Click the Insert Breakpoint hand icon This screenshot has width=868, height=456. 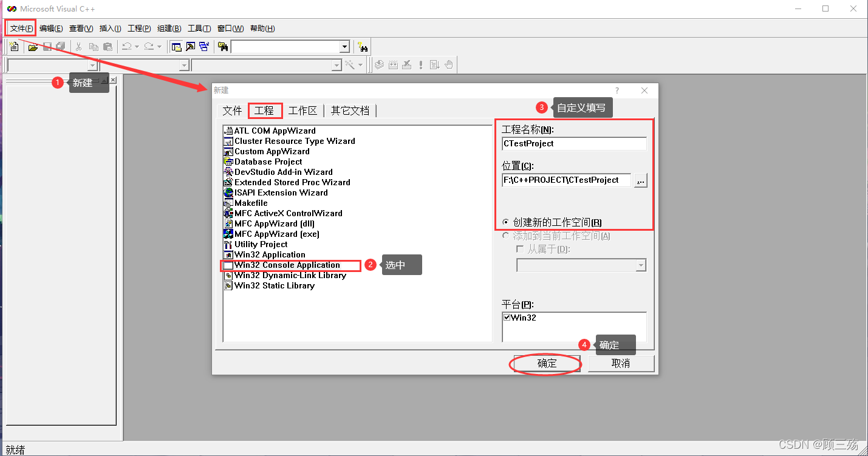pyautogui.click(x=449, y=64)
